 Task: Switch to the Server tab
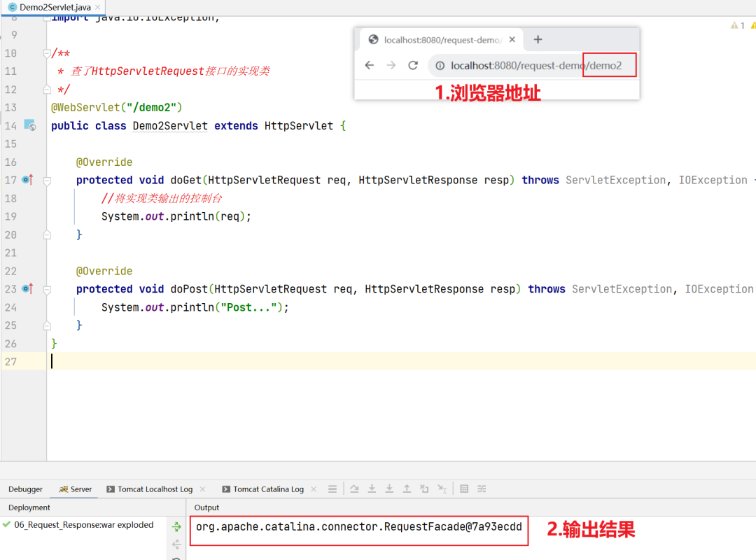point(75,489)
